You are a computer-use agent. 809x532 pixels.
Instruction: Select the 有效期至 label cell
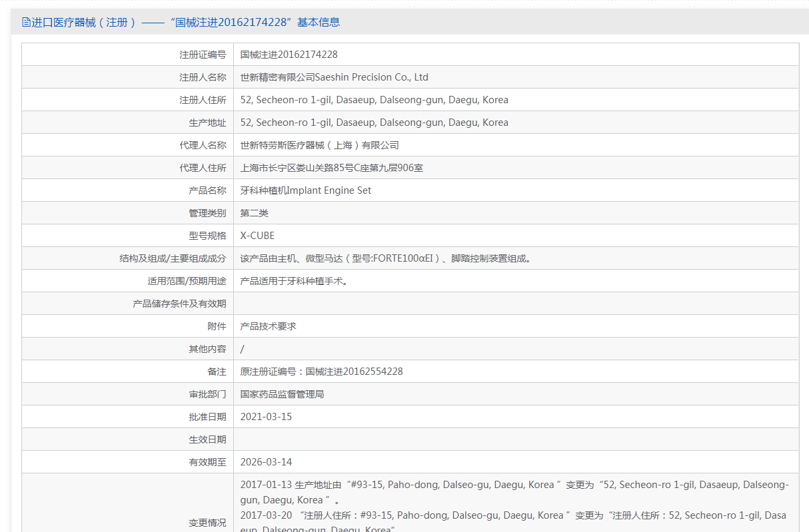127,462
